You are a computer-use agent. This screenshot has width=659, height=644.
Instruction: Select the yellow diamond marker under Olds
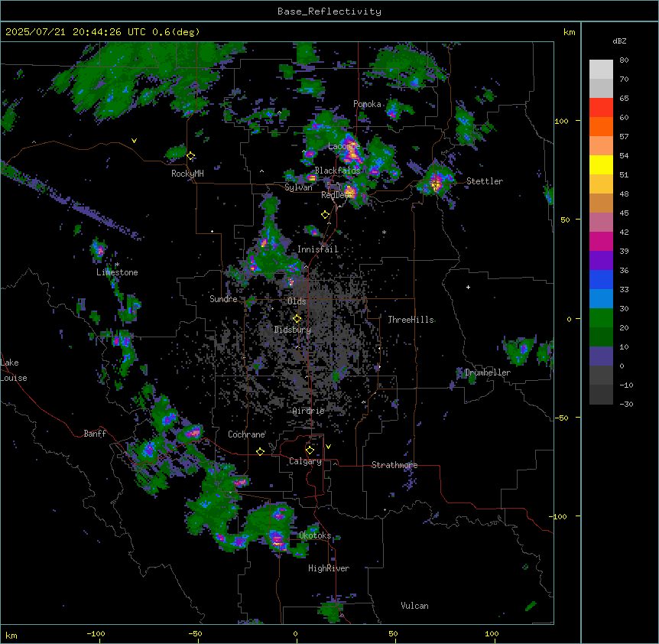(x=297, y=319)
